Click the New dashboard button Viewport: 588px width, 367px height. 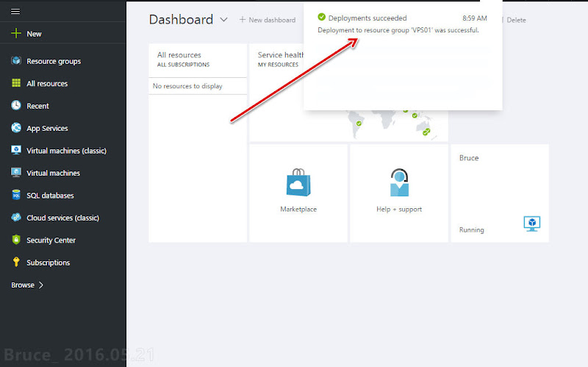tap(268, 20)
